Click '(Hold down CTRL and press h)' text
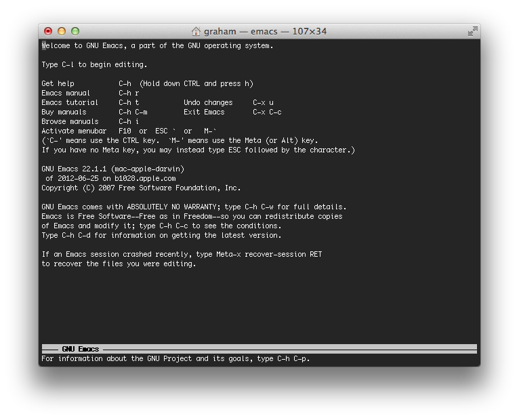Screen dimensions: 519x420 (x=196, y=83)
